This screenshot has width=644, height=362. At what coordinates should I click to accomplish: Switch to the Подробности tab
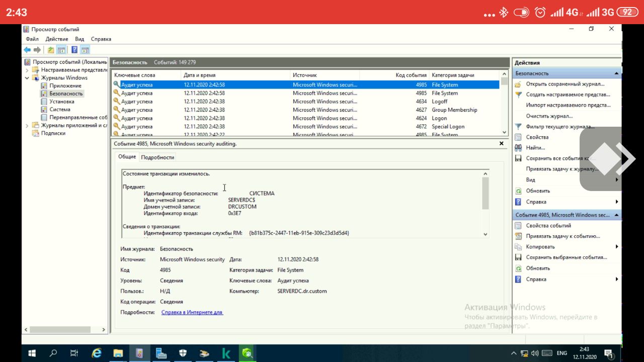pos(157,157)
